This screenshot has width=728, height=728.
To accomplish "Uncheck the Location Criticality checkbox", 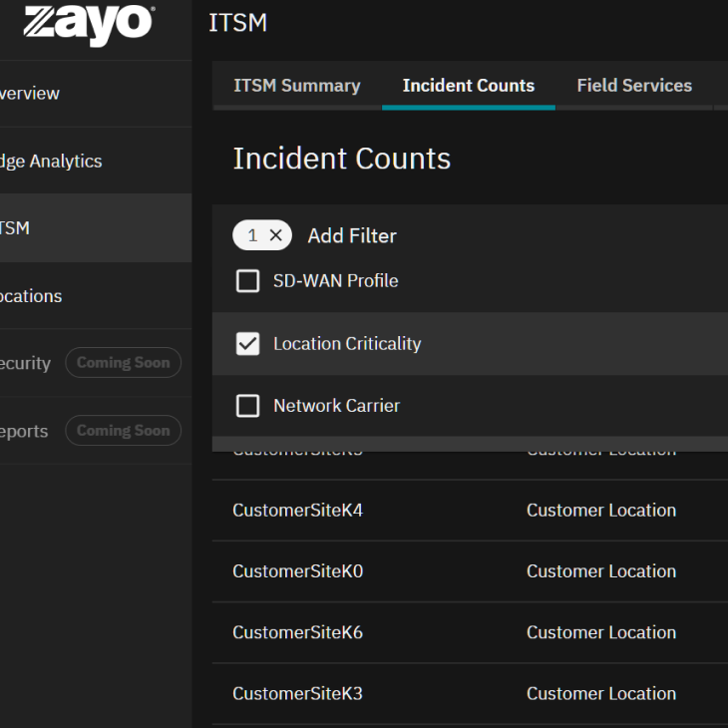I will click(x=248, y=344).
